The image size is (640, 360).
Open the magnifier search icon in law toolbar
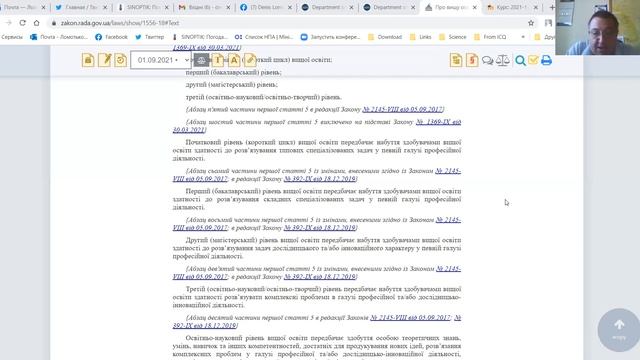tap(520, 61)
